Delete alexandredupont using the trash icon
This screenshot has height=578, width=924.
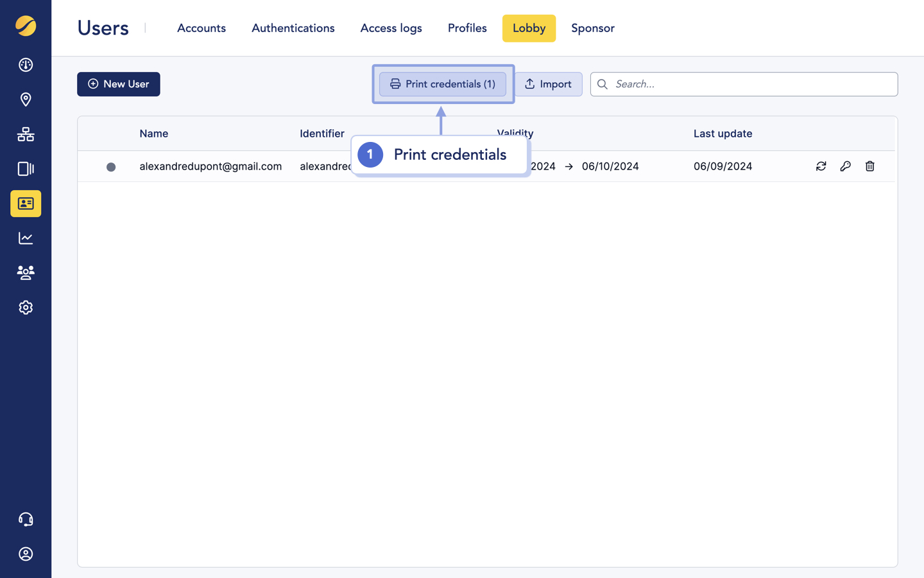point(870,166)
